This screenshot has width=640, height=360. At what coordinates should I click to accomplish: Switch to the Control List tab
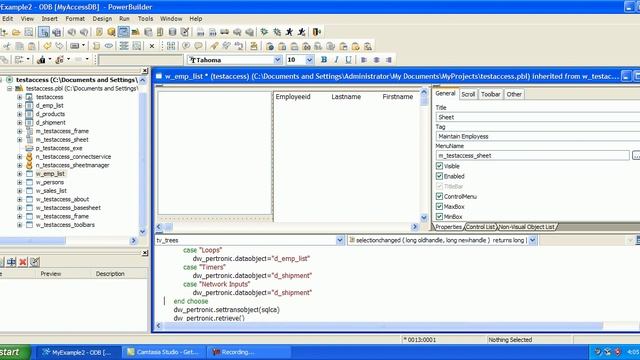pos(480,227)
